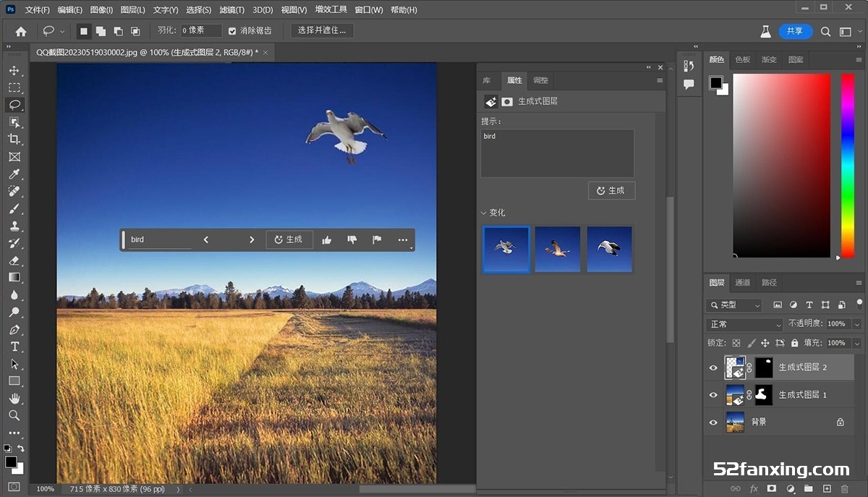Toggle the lock all padlock icon
Viewport: 868px width, 497px height.
[x=794, y=343]
